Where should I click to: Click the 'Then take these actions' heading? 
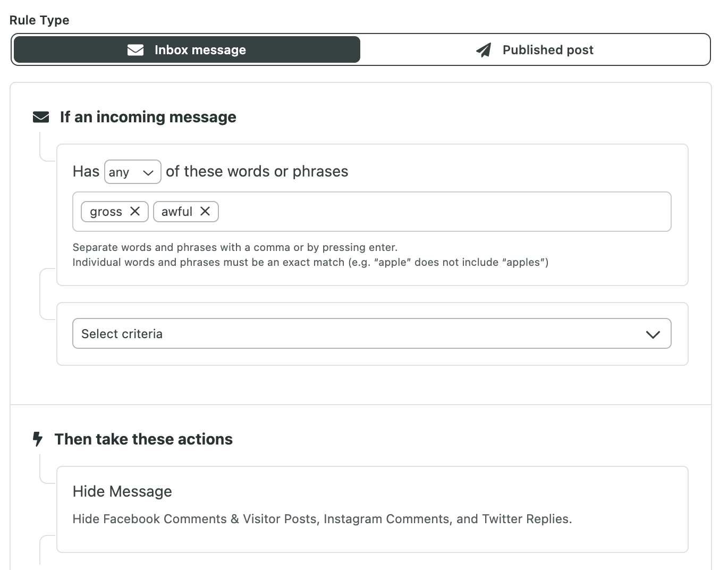pos(143,439)
